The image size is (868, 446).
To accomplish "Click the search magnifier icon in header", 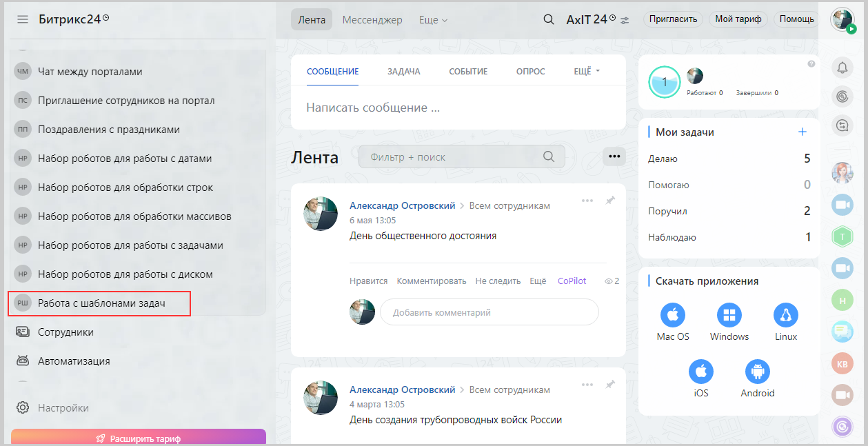I will click(549, 19).
